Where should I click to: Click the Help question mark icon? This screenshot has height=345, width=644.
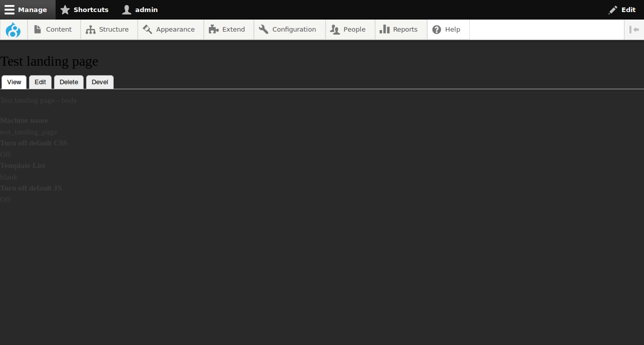point(435,29)
